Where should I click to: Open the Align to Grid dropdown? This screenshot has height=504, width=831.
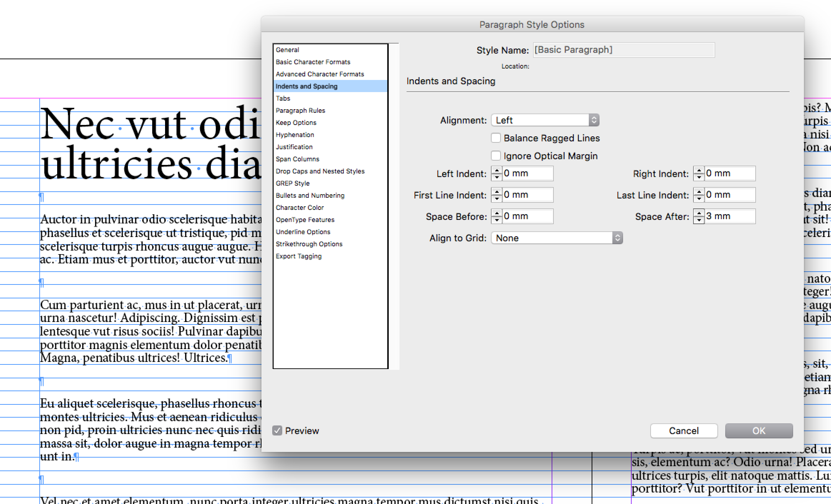pyautogui.click(x=557, y=238)
